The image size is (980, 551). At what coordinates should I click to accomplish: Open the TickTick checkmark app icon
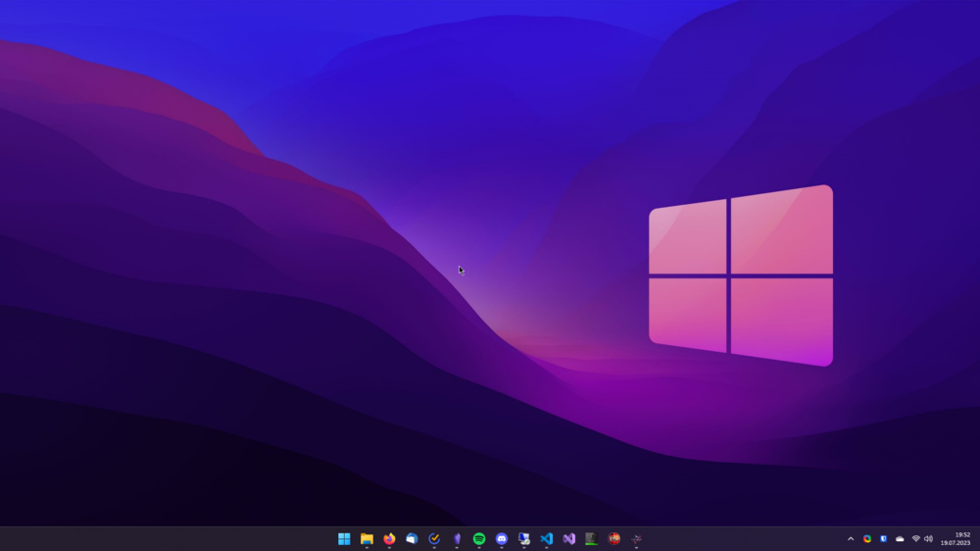[434, 538]
